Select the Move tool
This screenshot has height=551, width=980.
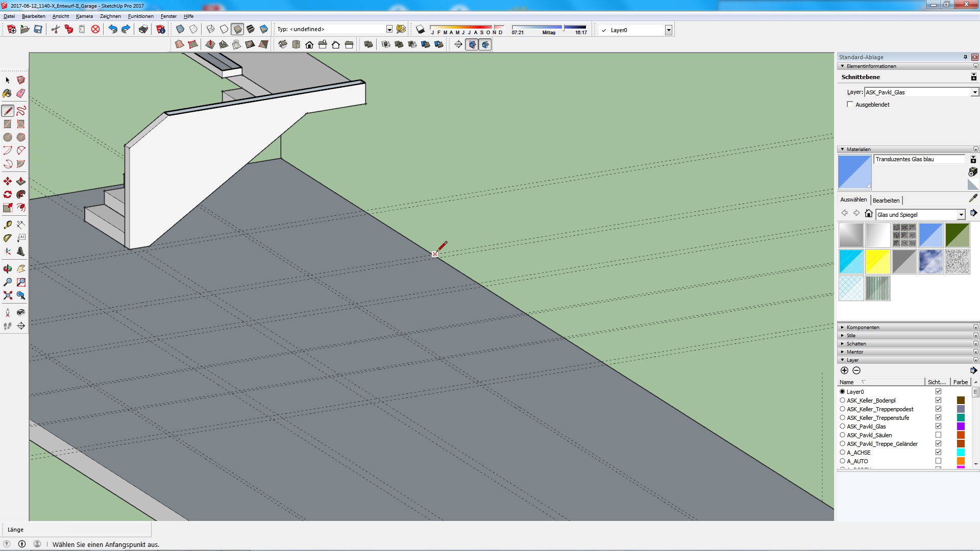tap(8, 181)
